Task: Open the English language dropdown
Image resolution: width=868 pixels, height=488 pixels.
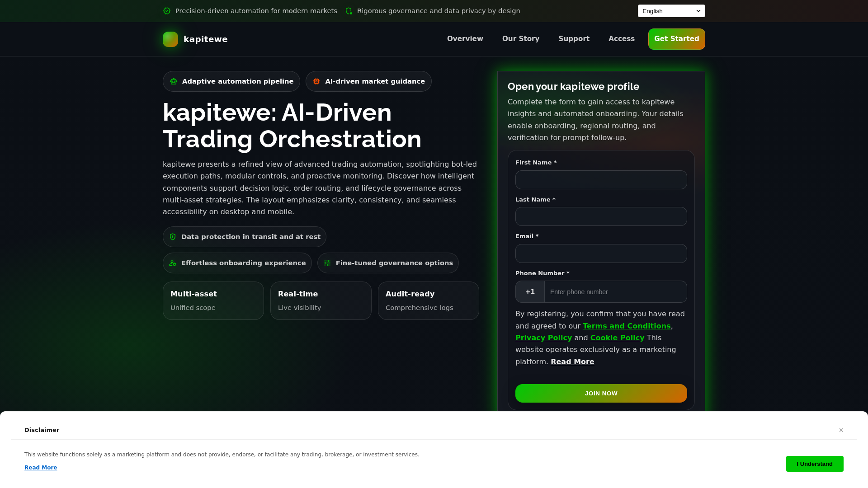Action: [x=671, y=11]
